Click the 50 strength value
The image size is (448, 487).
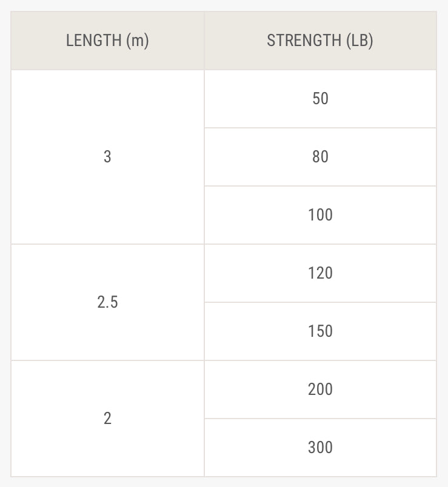(x=320, y=99)
